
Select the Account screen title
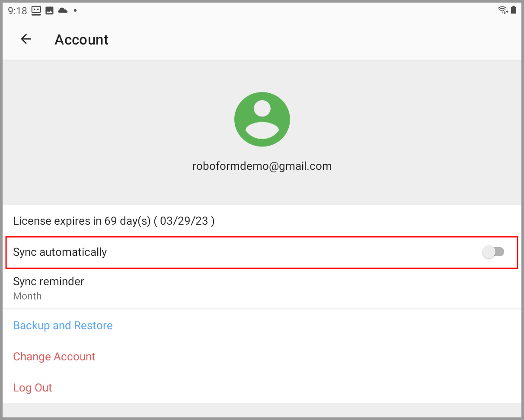(x=81, y=39)
